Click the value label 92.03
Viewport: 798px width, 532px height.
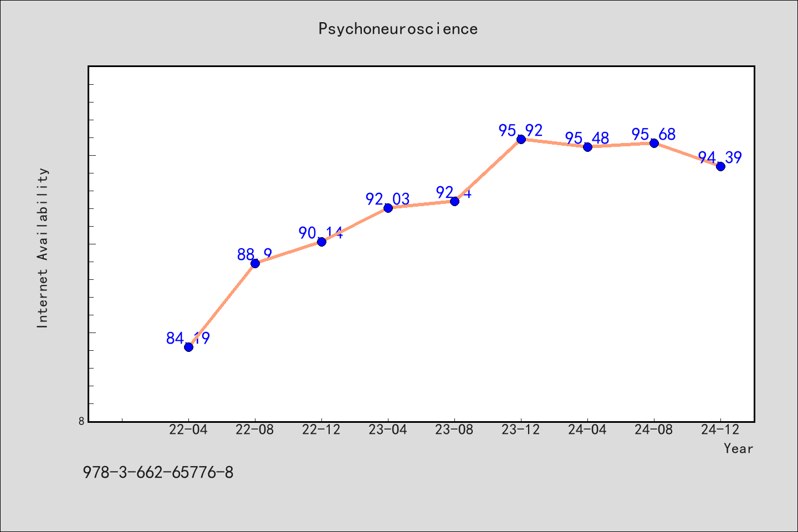pos(388,199)
